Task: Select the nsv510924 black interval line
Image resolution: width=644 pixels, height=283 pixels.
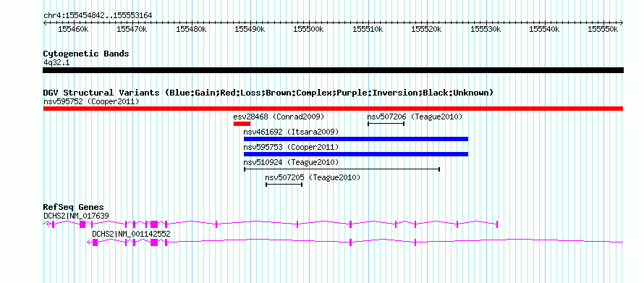Action: (342, 169)
